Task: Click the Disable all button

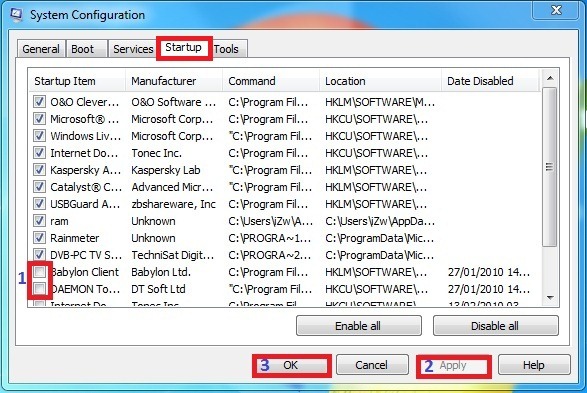Action: click(x=495, y=326)
